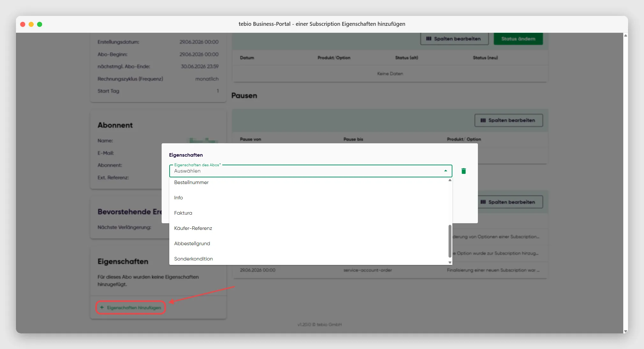Click the Datum column header
This screenshot has height=349, width=644.
(x=247, y=58)
